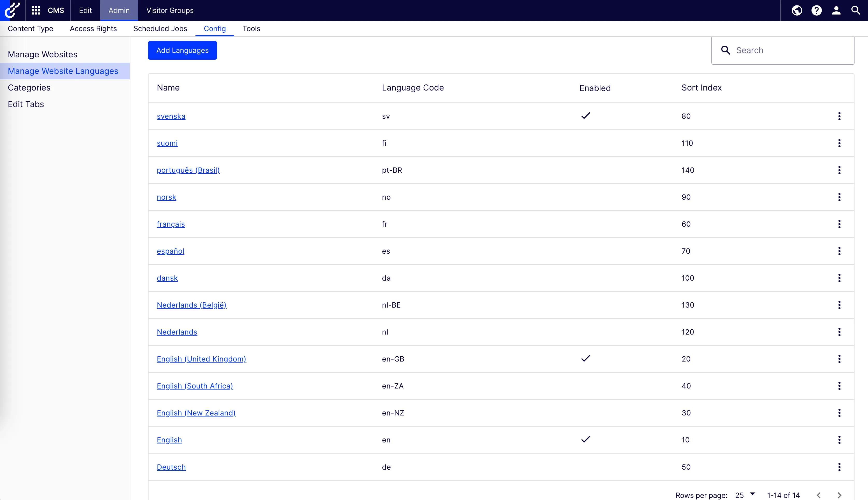The height and width of the screenshot is (500, 868).
Task: Switch to Edit mode tab
Action: click(85, 10)
